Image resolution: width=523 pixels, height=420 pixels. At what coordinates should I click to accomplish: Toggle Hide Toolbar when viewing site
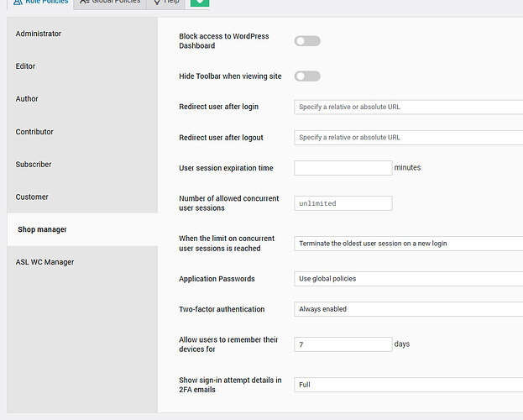click(307, 76)
